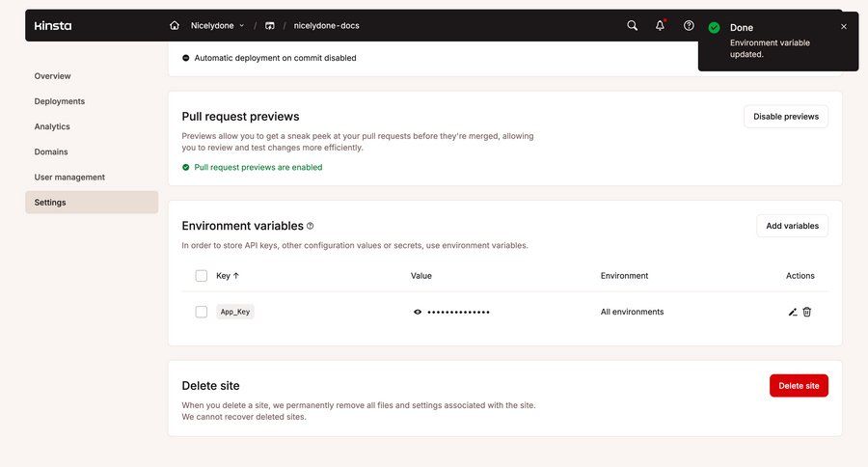Viewport: 868px width, 467px height.
Task: Click Disable previews button
Action: pos(786,117)
